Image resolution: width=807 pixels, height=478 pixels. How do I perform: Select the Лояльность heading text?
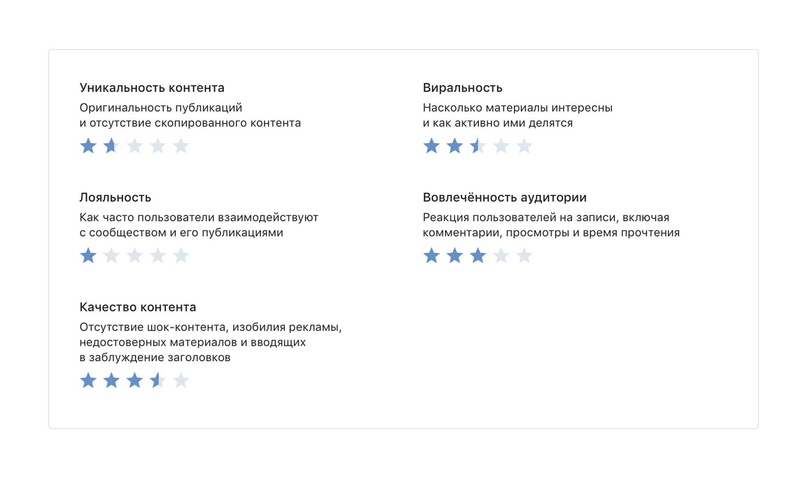coord(115,197)
